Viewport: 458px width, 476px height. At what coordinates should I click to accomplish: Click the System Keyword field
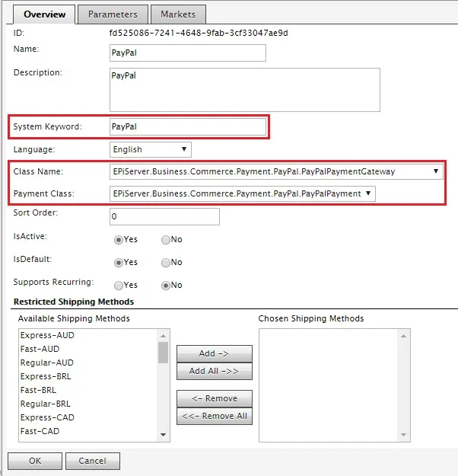point(188,126)
